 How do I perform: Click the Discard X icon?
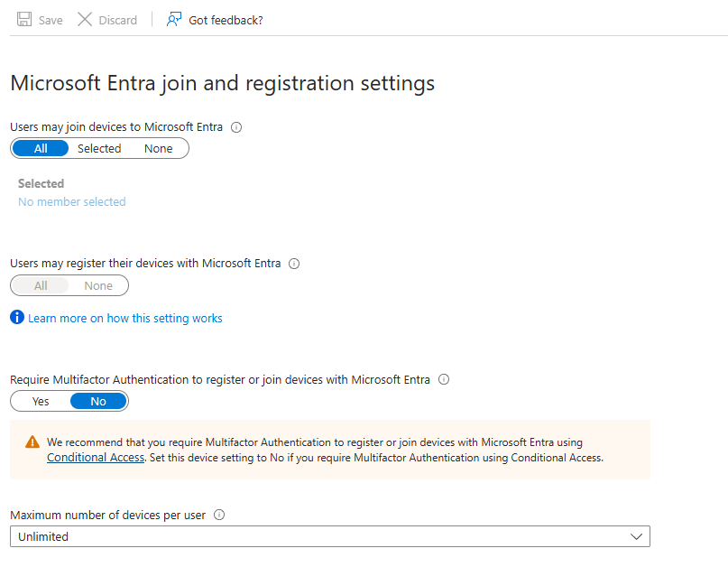tap(86, 19)
